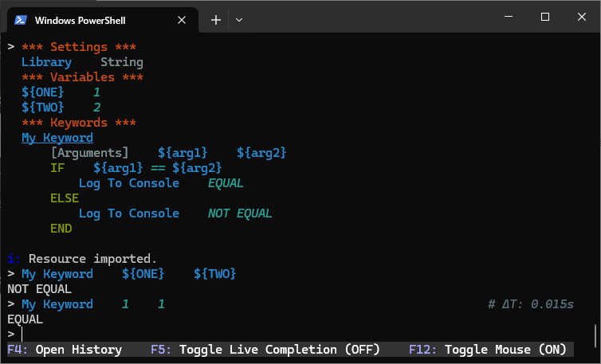The height and width of the screenshot is (364, 601).
Task: Click the "==" operator in the IF line
Action: pyautogui.click(x=158, y=168)
